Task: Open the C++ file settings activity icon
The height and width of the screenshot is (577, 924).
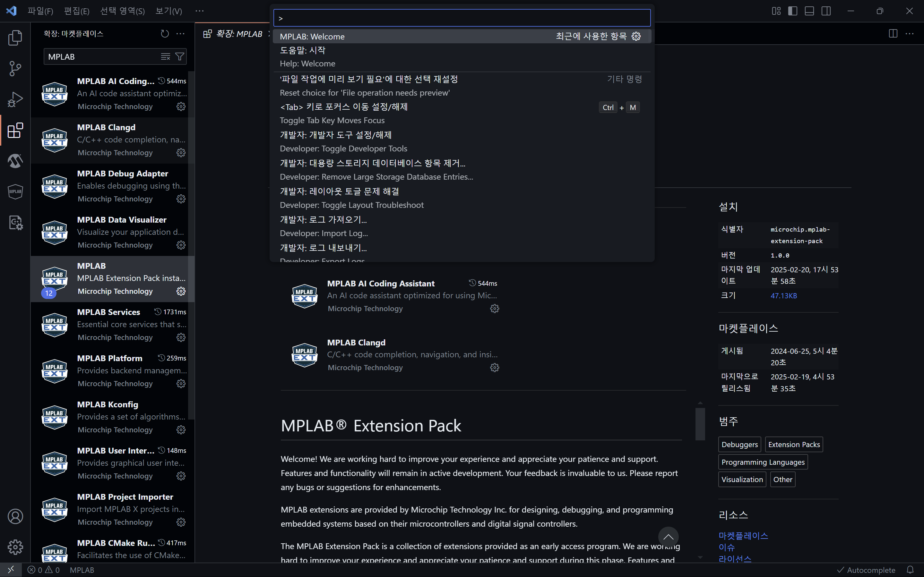Action: pos(15,223)
